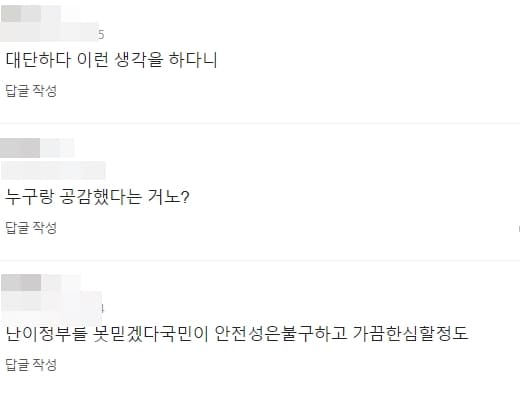Viewport: 520px width, 395px height.
Task: Click the word 가끔한심할정도 in the last comment
Action: (x=411, y=334)
